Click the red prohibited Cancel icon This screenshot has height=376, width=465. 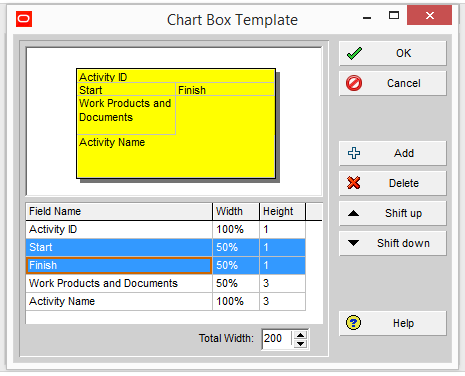[x=354, y=83]
